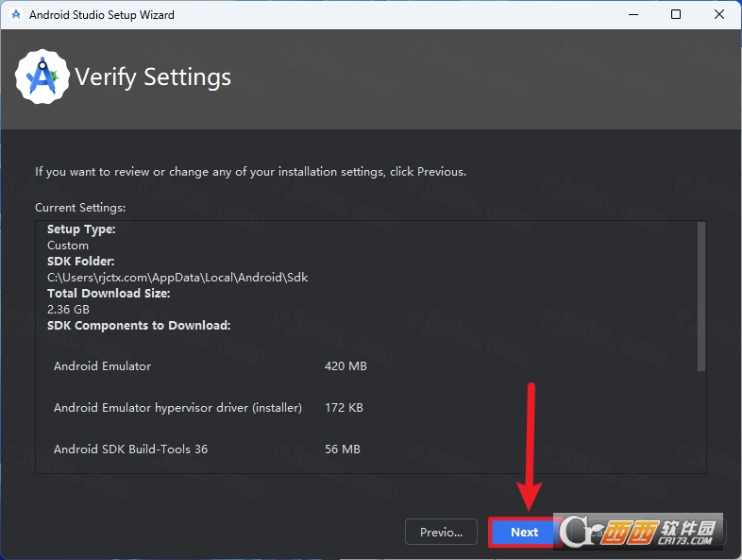Maximize the Setup Wizard window
742x560 pixels.
[x=676, y=15]
